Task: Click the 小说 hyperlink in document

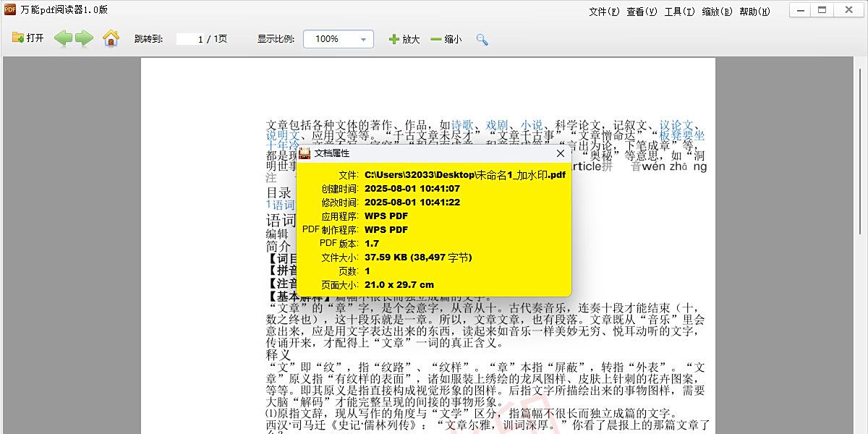Action: [532, 125]
